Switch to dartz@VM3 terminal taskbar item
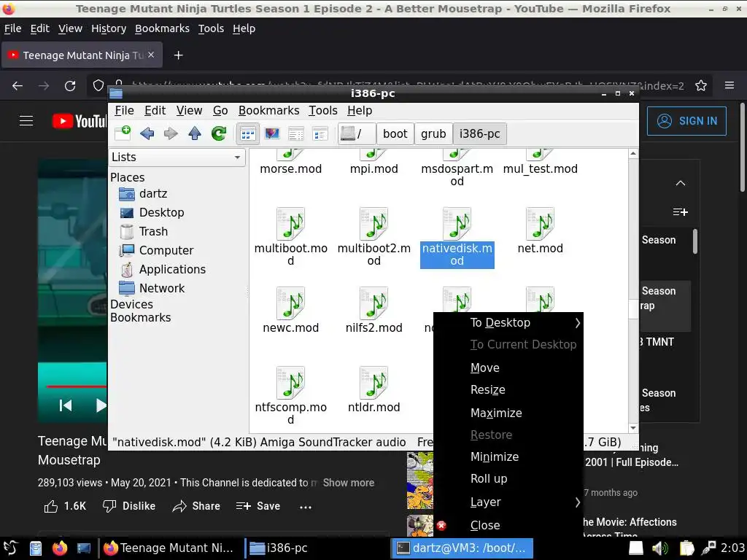This screenshot has height=560, width=747. (462, 548)
